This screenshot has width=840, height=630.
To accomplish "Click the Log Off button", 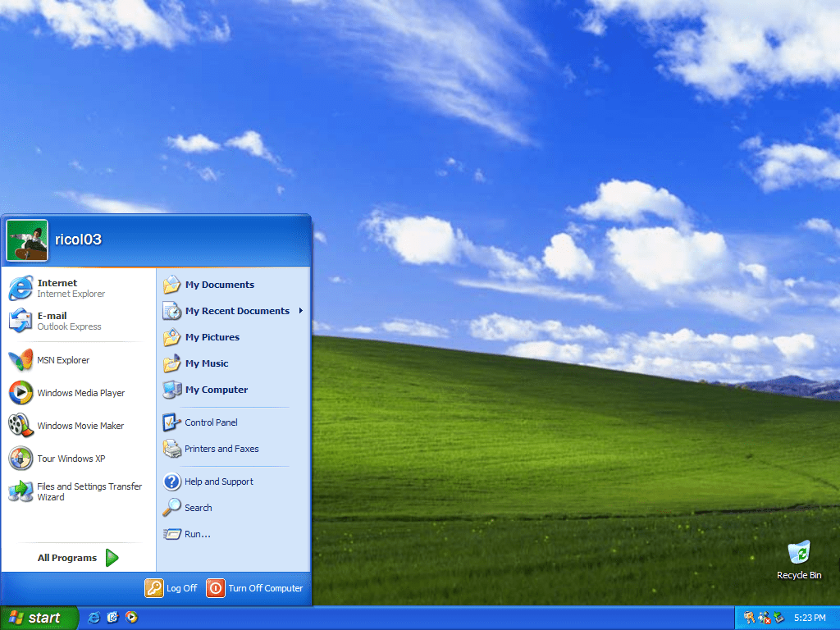I will 171,588.
